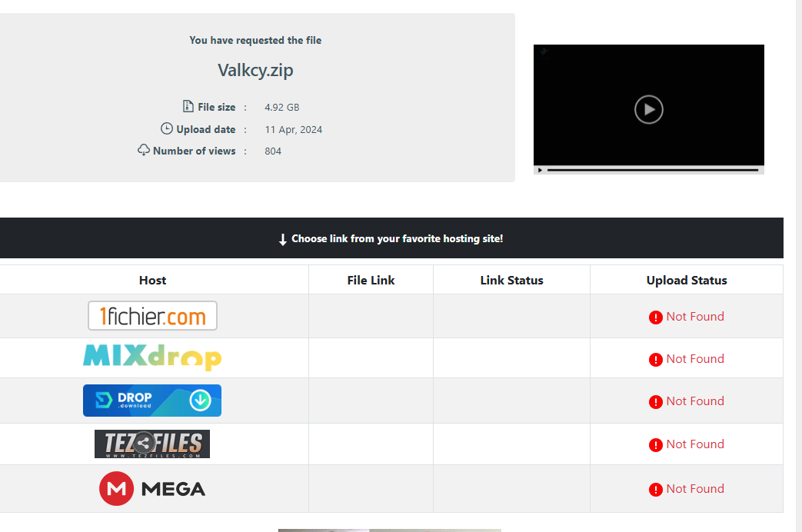Image resolution: width=802 pixels, height=532 pixels.
Task: Click the video seek bar
Action: tap(652, 170)
